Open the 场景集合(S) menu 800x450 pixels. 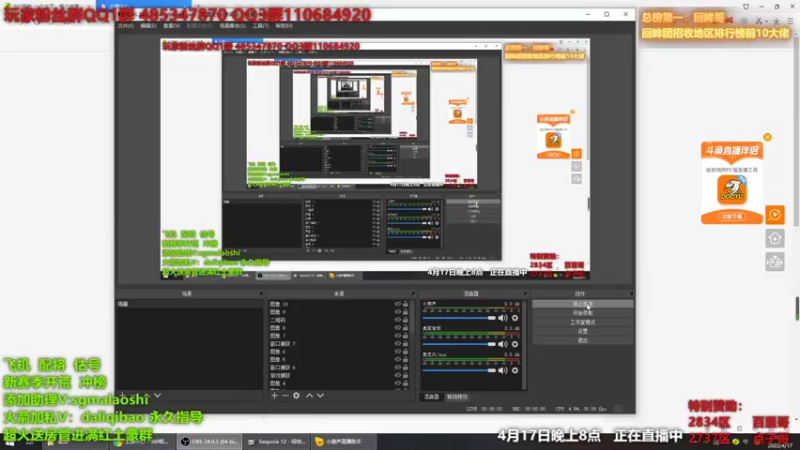point(233,26)
